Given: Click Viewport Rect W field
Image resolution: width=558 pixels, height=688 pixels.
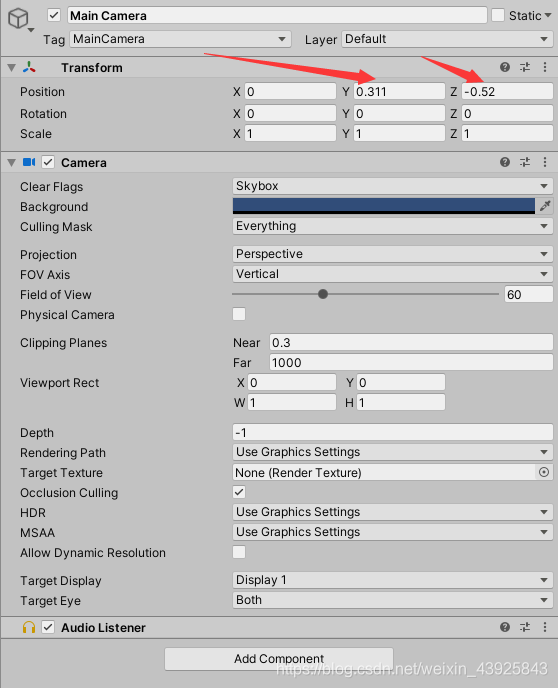Looking at the screenshot, I should click(292, 402).
